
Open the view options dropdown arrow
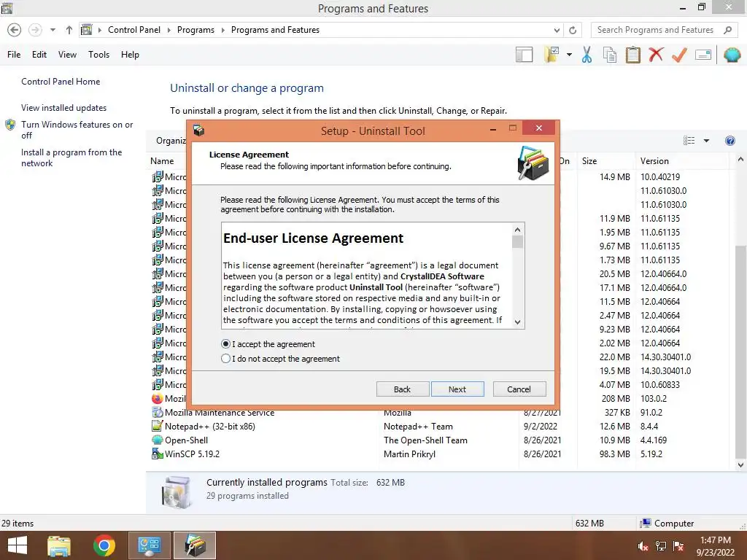point(706,141)
